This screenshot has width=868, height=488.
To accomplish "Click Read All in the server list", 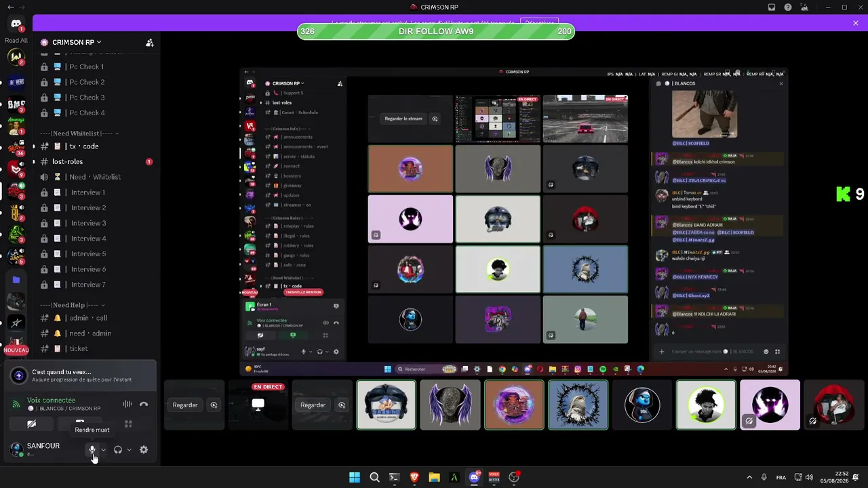I will tap(16, 41).
